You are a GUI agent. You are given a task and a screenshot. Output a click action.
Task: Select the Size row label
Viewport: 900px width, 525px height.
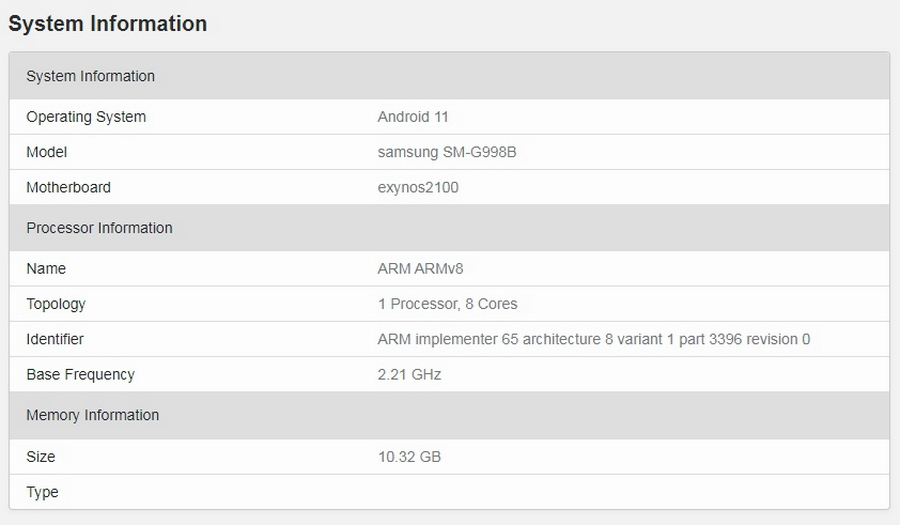click(x=41, y=457)
